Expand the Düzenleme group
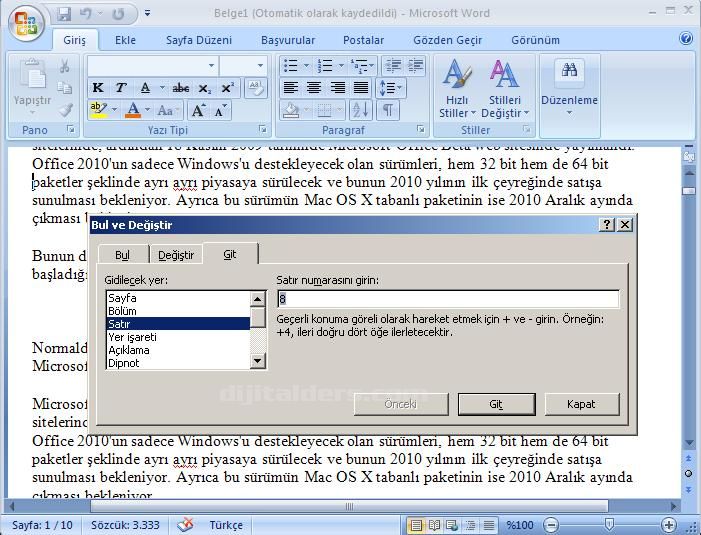 coord(569,88)
